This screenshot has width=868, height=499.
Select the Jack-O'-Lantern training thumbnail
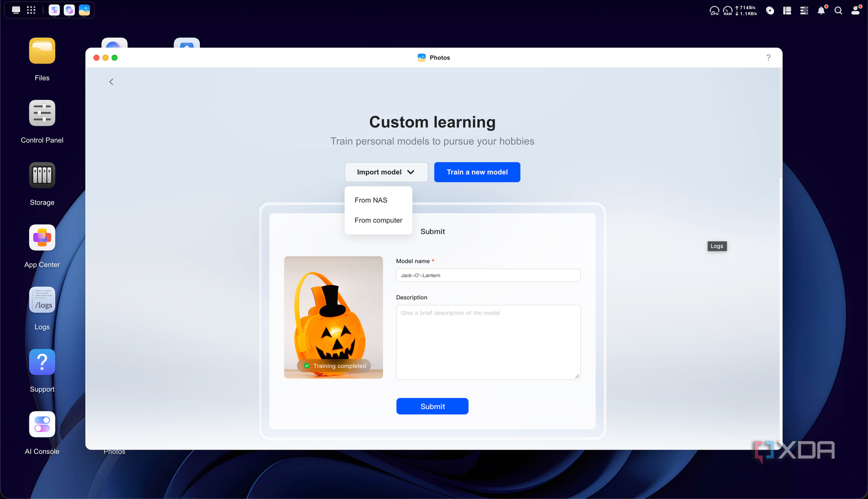[334, 317]
